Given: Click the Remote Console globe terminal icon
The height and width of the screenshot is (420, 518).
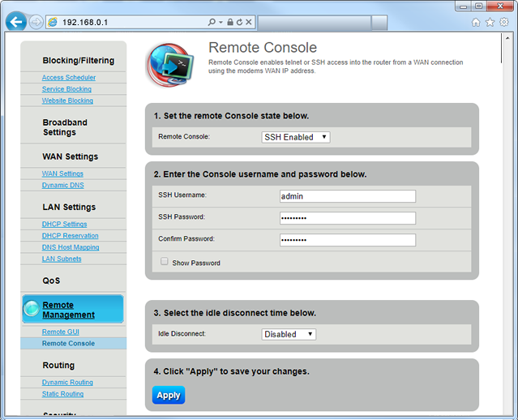Looking at the screenshot, I should [x=169, y=65].
